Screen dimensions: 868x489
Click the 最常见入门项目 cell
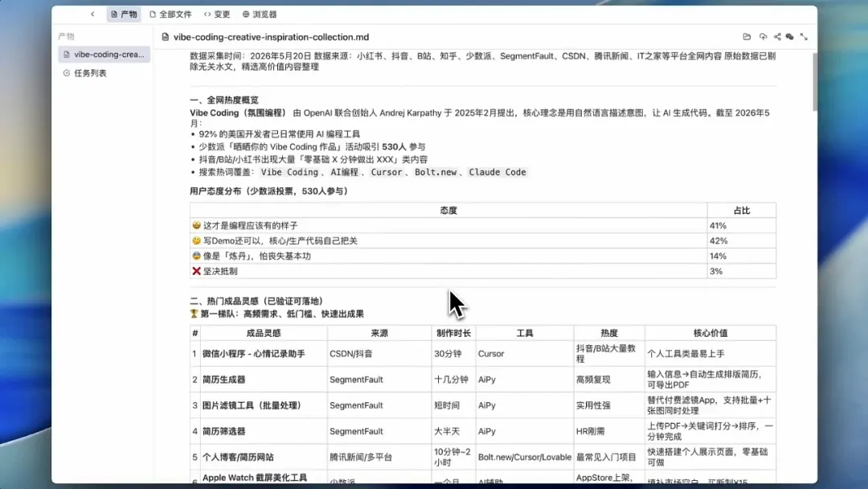[x=609, y=457]
